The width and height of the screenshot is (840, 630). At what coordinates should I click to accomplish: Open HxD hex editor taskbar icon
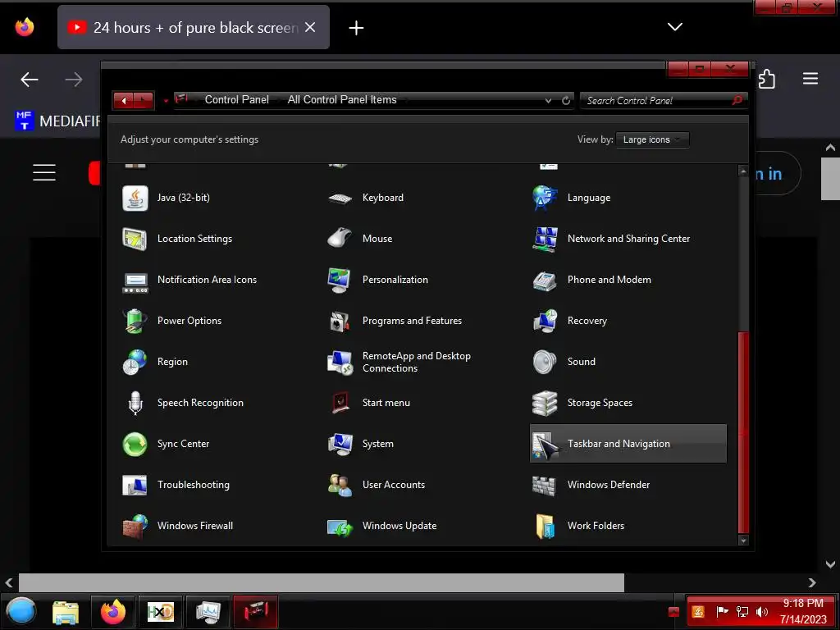161,612
